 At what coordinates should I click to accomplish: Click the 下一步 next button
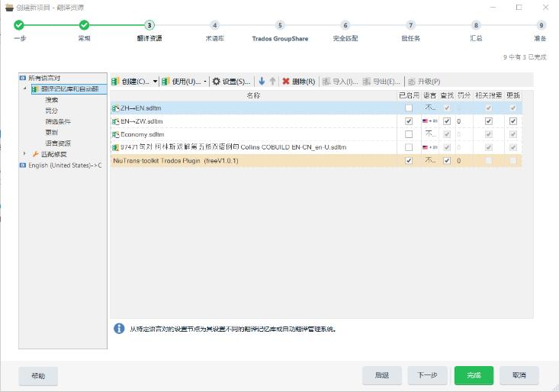pos(428,375)
